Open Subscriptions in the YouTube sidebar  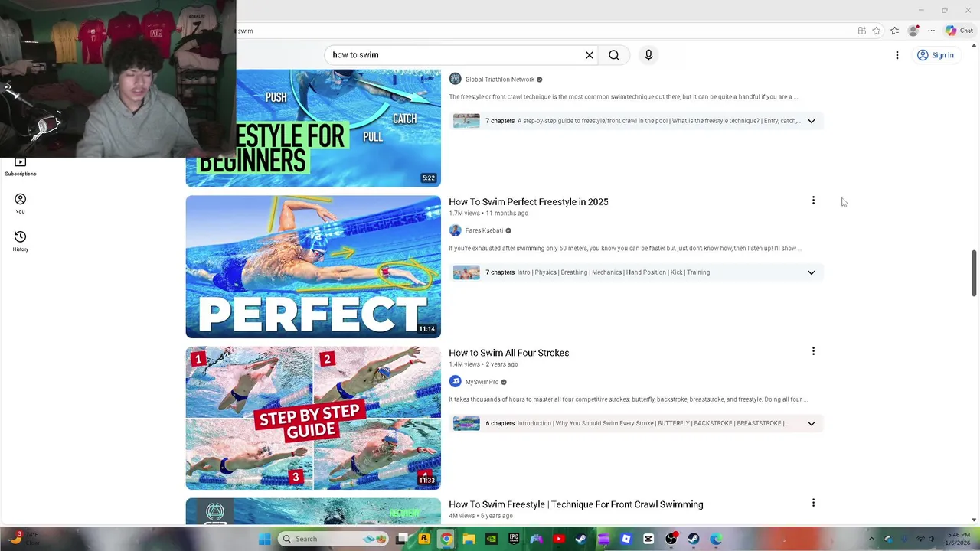point(21,166)
